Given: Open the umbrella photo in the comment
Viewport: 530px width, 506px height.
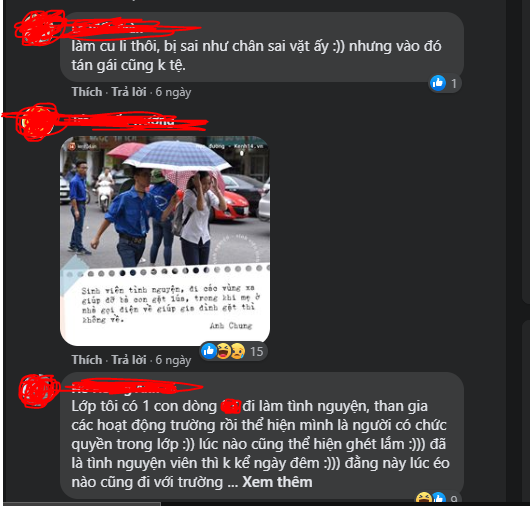Looking at the screenshot, I should [165, 241].
